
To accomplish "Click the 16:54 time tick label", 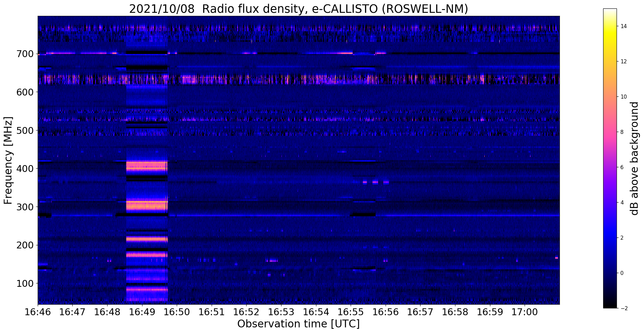I will [x=316, y=312].
